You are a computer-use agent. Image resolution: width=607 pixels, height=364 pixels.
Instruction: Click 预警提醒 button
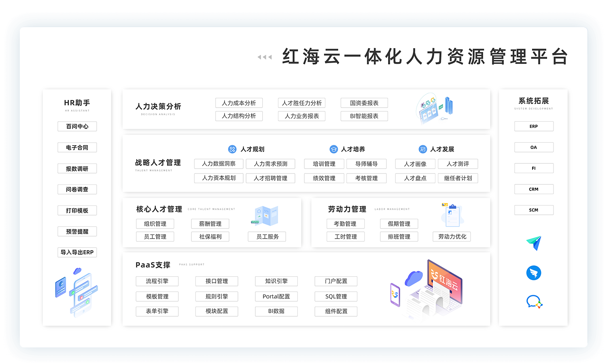coord(77,231)
